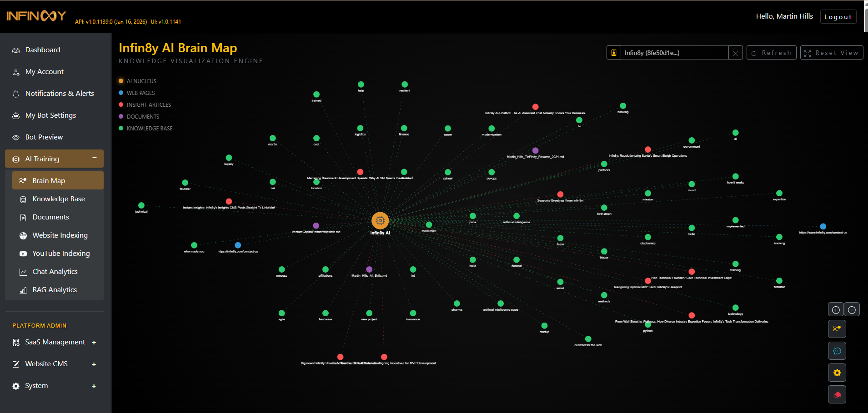Image resolution: width=868 pixels, height=413 pixels.
Task: Open the blue chat bubble button
Action: click(x=837, y=351)
